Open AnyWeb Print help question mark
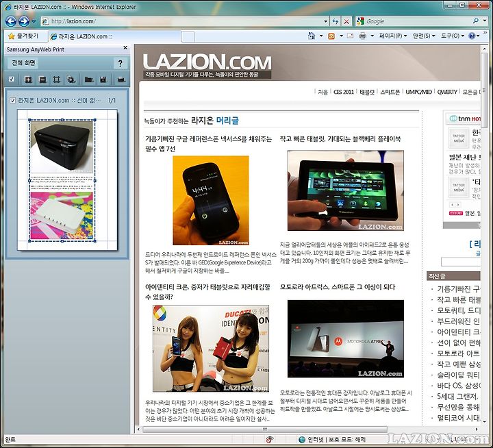 coord(120,63)
